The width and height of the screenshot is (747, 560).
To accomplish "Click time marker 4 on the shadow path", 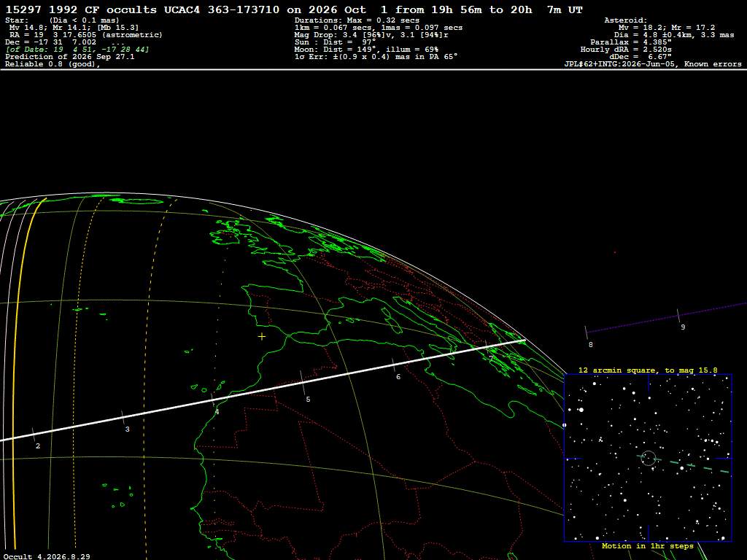I will 217,412.
